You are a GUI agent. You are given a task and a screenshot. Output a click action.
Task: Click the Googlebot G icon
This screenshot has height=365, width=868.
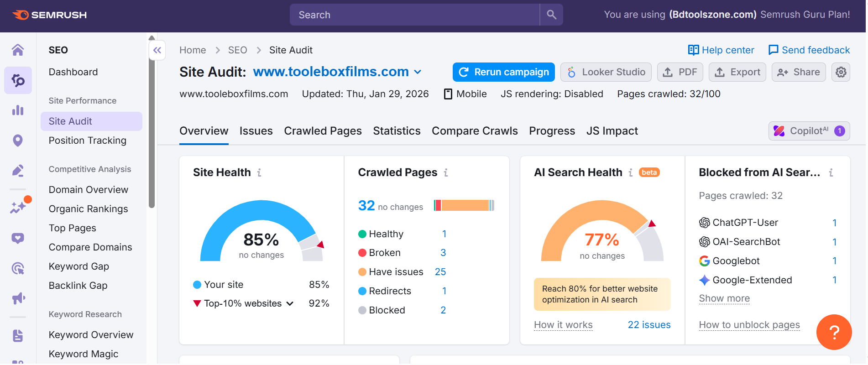[705, 261]
